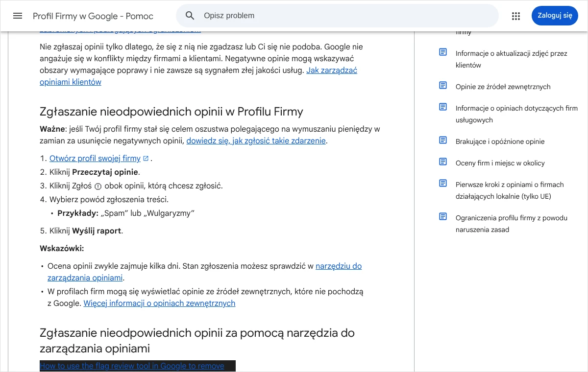Click the bold text Wyślij raport
This screenshot has width=588, height=372.
point(97,231)
